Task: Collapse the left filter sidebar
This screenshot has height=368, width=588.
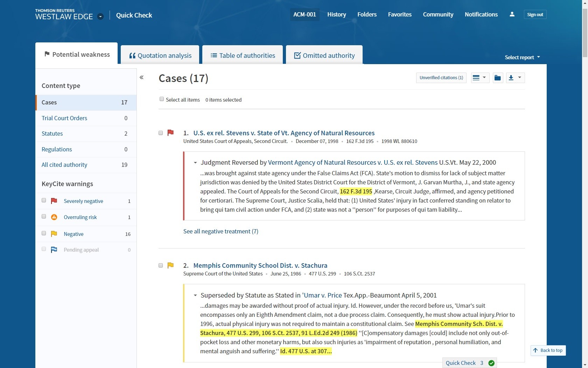Action: pyautogui.click(x=142, y=77)
